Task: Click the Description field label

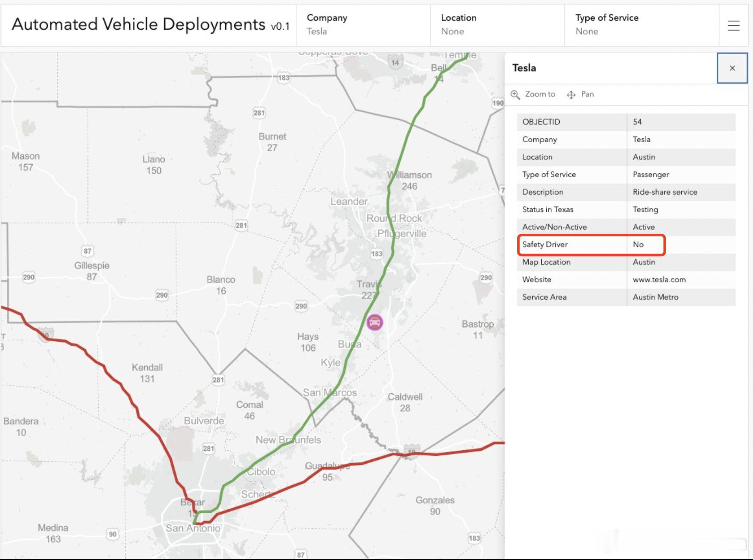Action: (x=542, y=192)
